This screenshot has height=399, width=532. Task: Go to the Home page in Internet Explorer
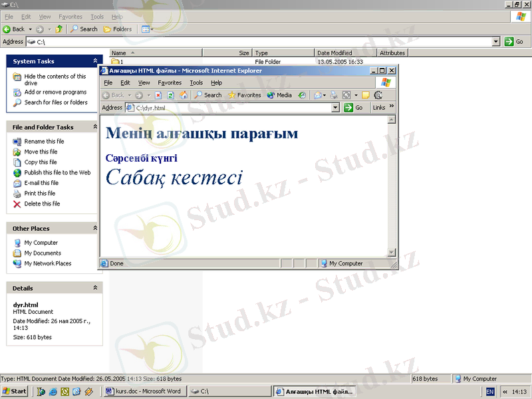[x=184, y=95]
